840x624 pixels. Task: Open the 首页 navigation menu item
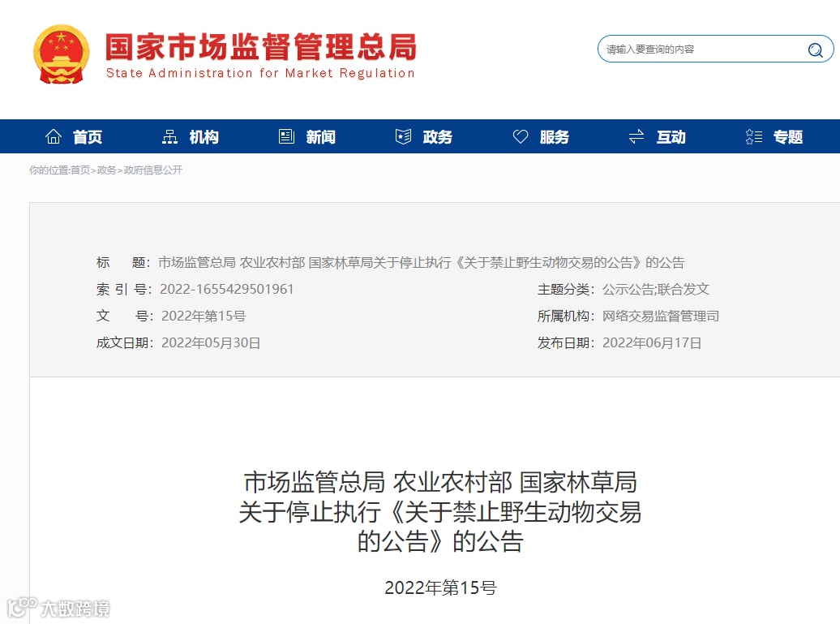(88, 137)
